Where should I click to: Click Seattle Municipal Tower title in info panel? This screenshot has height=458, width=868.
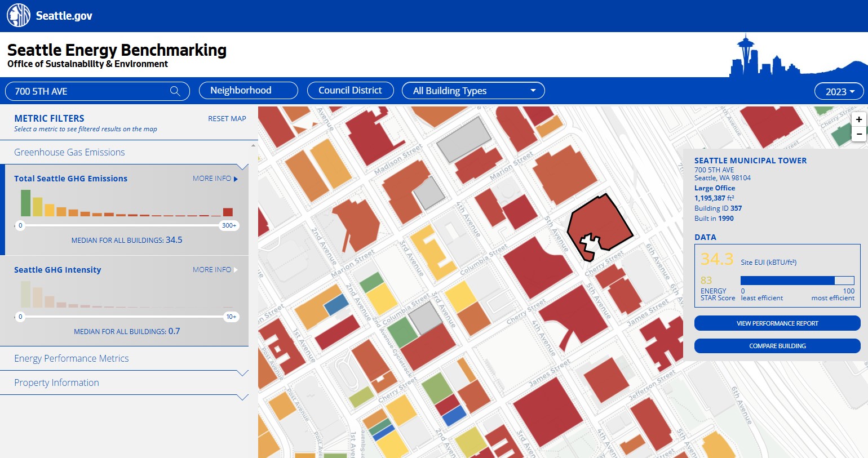[750, 161]
